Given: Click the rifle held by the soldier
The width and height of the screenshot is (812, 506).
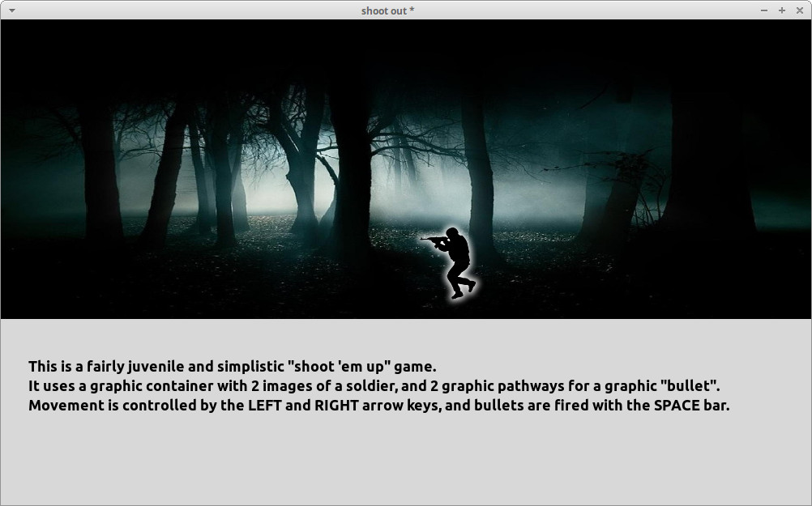Looking at the screenshot, I should tap(432, 240).
